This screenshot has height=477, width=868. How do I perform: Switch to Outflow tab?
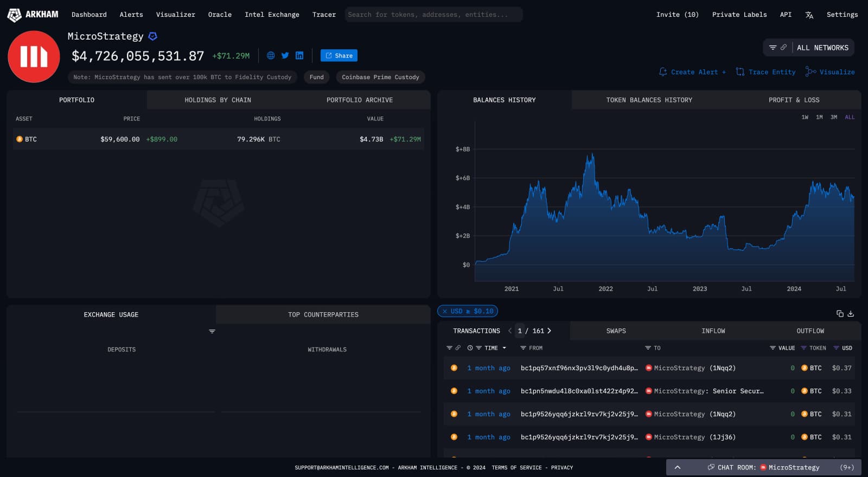[810, 331]
